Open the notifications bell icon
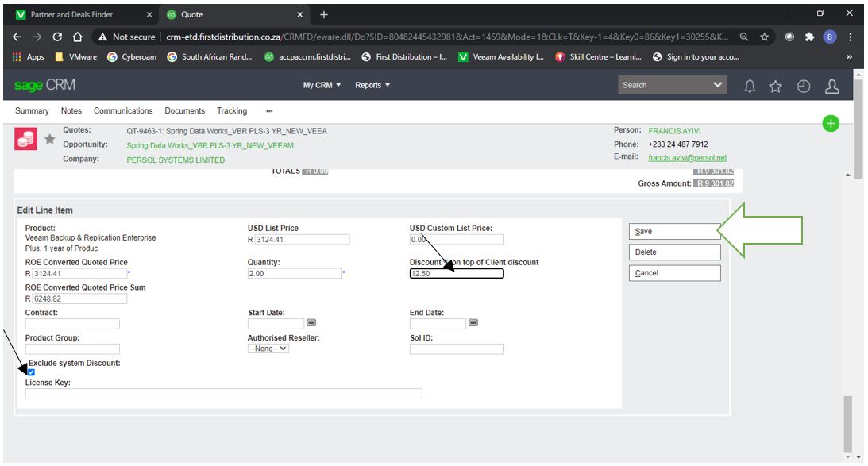The width and height of the screenshot is (868, 466). click(750, 86)
